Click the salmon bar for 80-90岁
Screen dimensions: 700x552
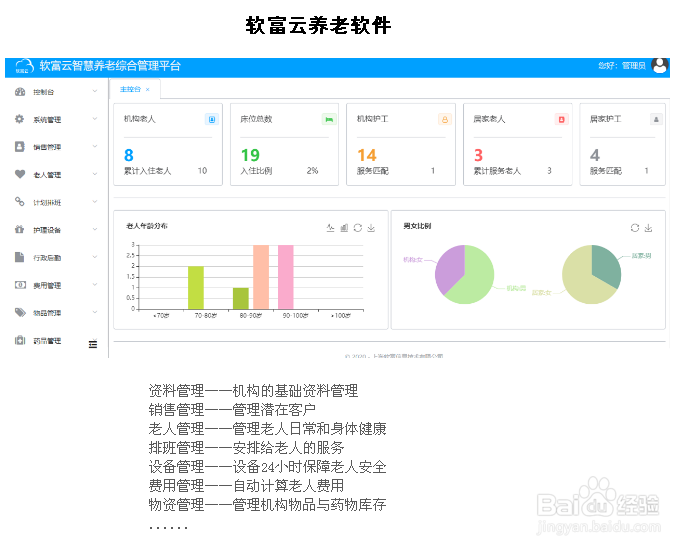coord(261,277)
